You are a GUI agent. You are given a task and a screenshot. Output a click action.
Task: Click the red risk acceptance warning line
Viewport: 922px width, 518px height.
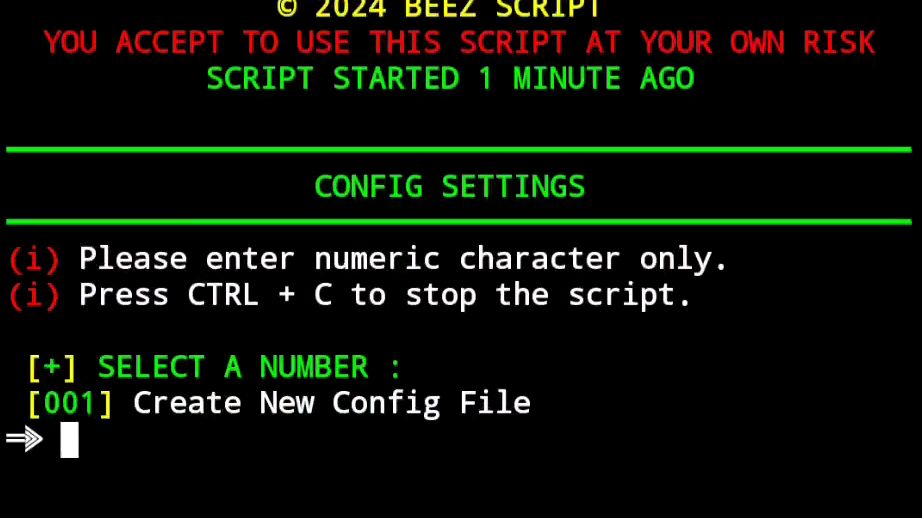coord(459,43)
